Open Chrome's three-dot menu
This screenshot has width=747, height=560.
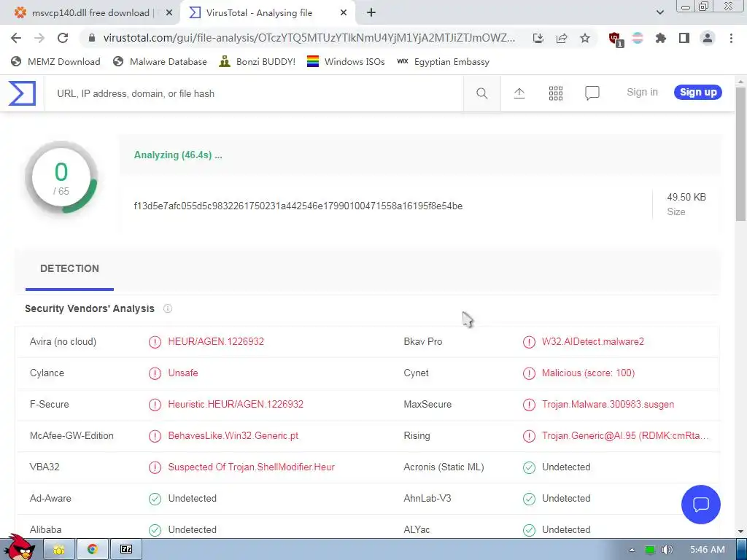[731, 38]
